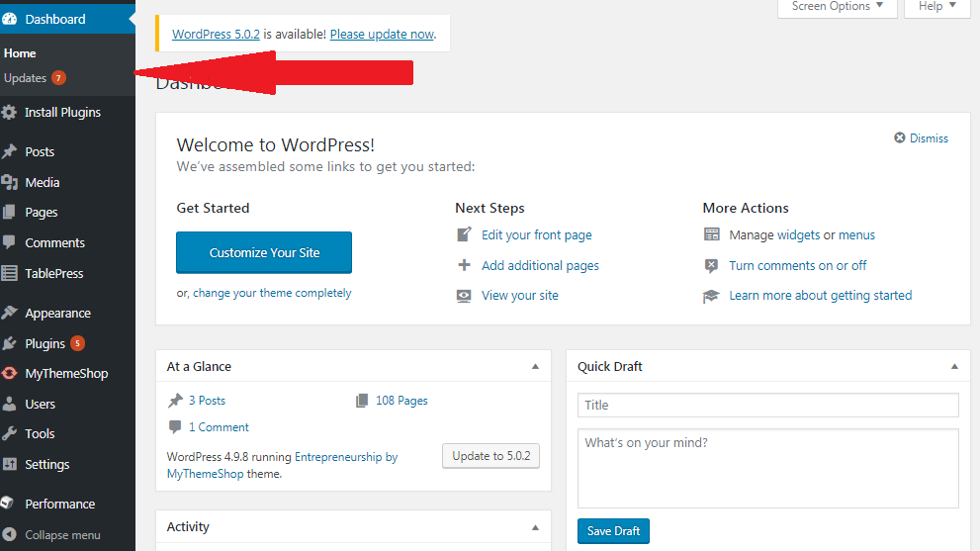Open the widgets link in Manage widgets
980x551 pixels.
[x=798, y=235]
